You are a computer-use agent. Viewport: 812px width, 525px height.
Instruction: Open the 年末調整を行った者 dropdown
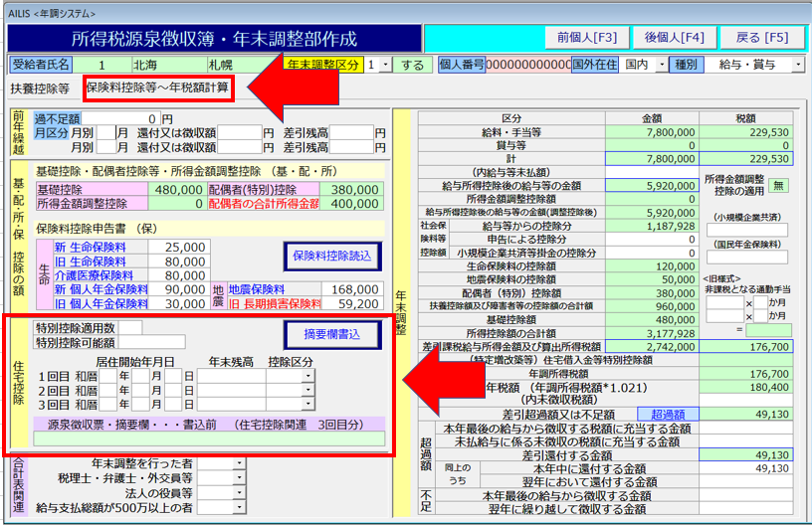[239, 463]
